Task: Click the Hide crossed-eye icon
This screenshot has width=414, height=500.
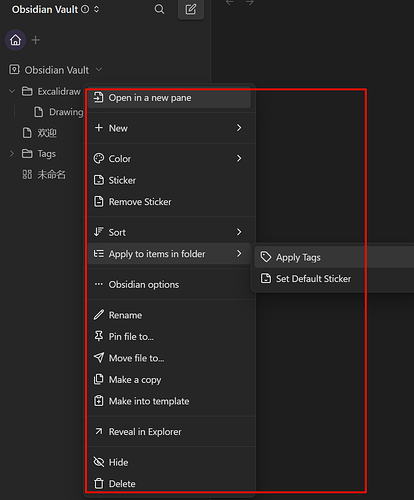Action: (x=99, y=462)
